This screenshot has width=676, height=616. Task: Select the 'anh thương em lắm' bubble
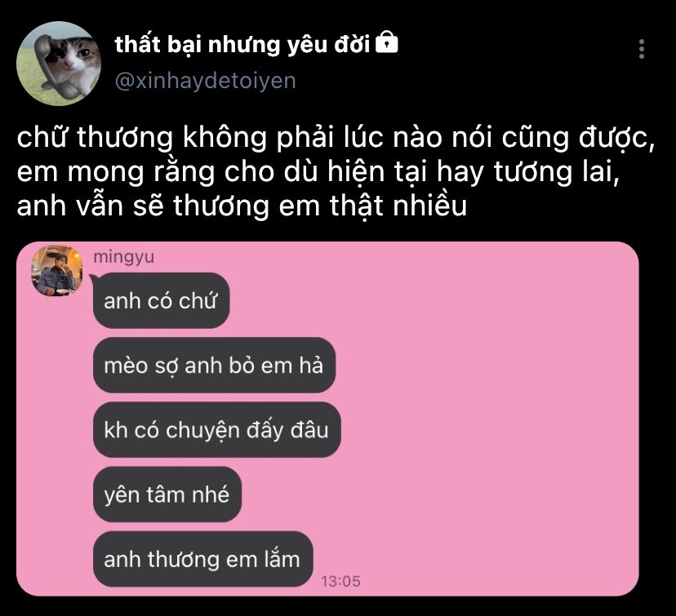click(203, 559)
